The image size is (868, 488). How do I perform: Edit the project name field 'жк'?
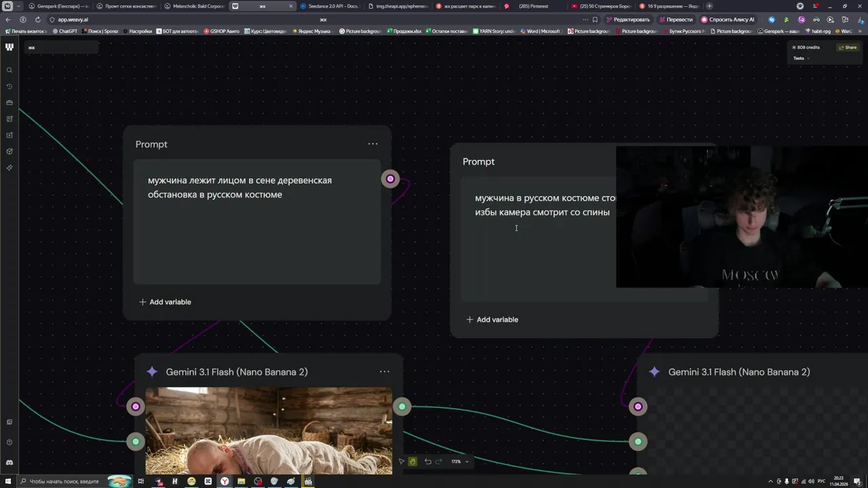tap(61, 47)
